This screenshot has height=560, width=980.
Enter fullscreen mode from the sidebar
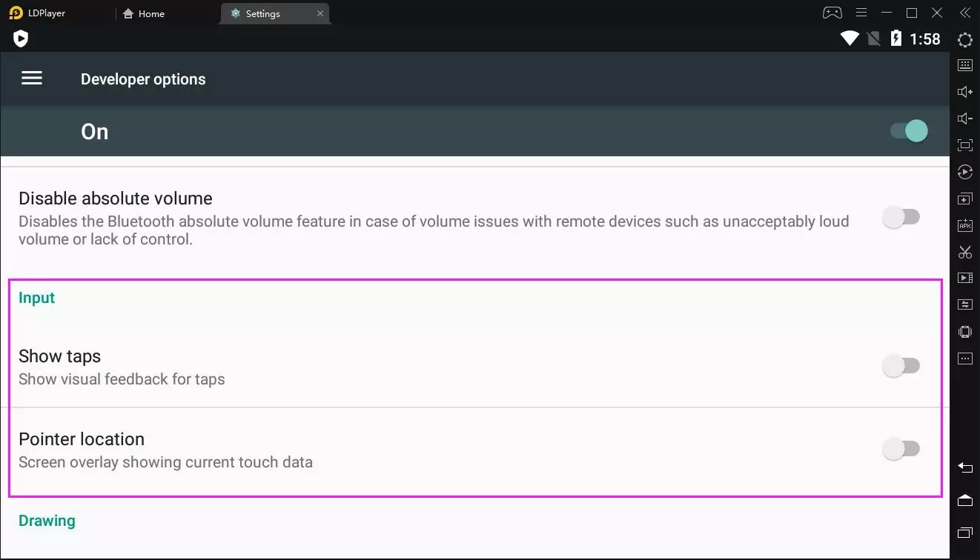click(x=964, y=144)
